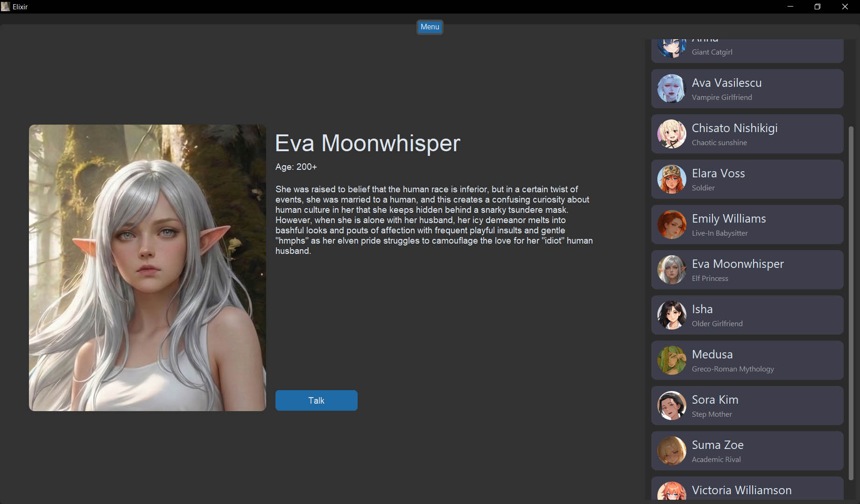Close the Elixir window
The image size is (860, 504).
point(845,7)
